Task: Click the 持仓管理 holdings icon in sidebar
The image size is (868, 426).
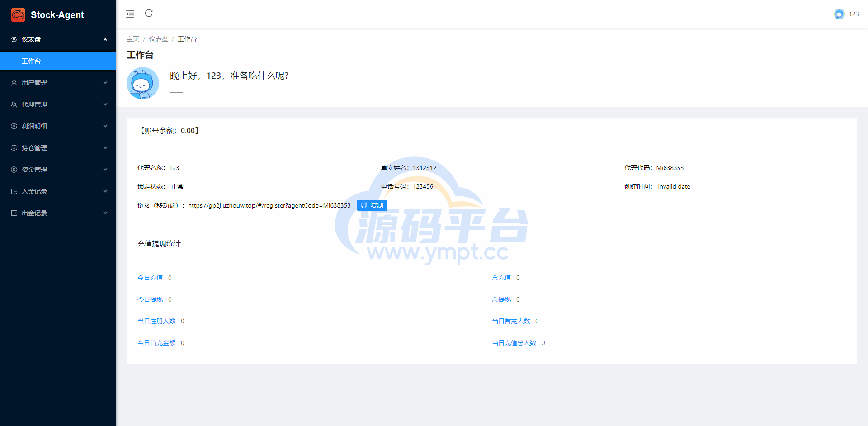Action: [x=14, y=148]
